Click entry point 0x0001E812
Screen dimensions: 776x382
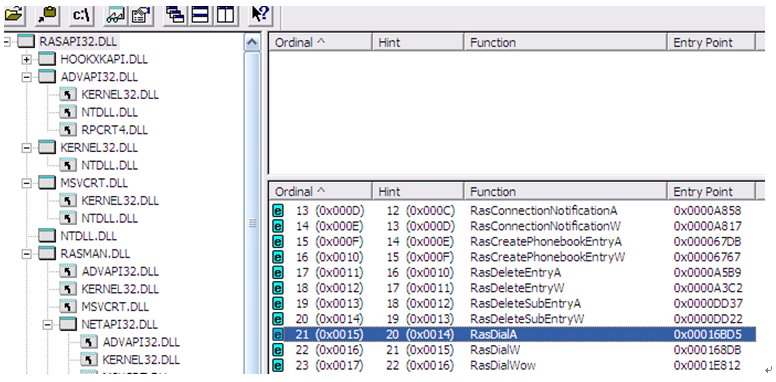pyautogui.click(x=708, y=365)
